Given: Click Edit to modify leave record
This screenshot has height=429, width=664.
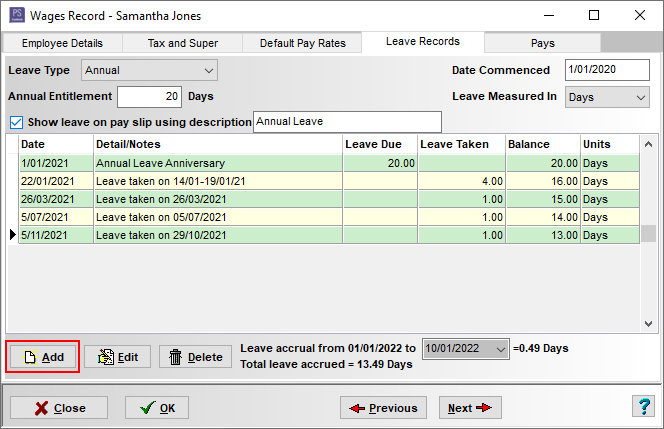Looking at the screenshot, I should pos(117,357).
